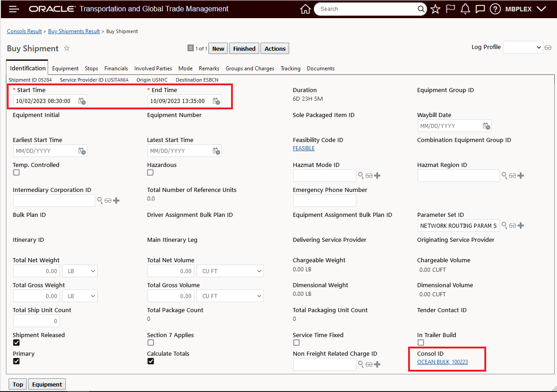Open the Help question mark icon

495,9
